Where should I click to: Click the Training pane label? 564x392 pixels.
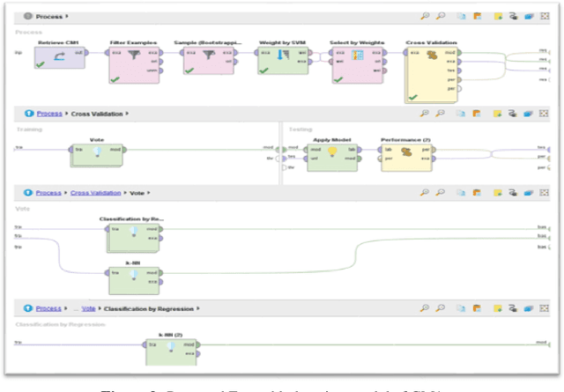pos(29,129)
